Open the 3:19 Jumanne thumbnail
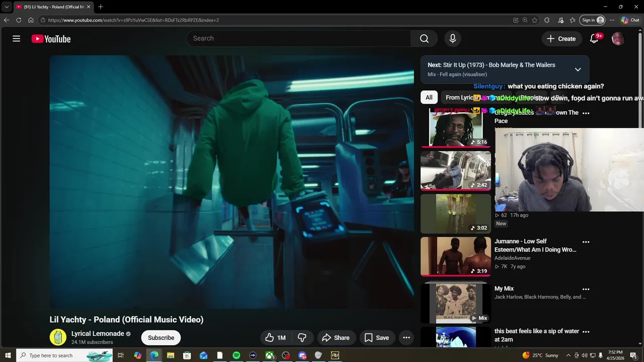644x362 pixels. coord(456,256)
